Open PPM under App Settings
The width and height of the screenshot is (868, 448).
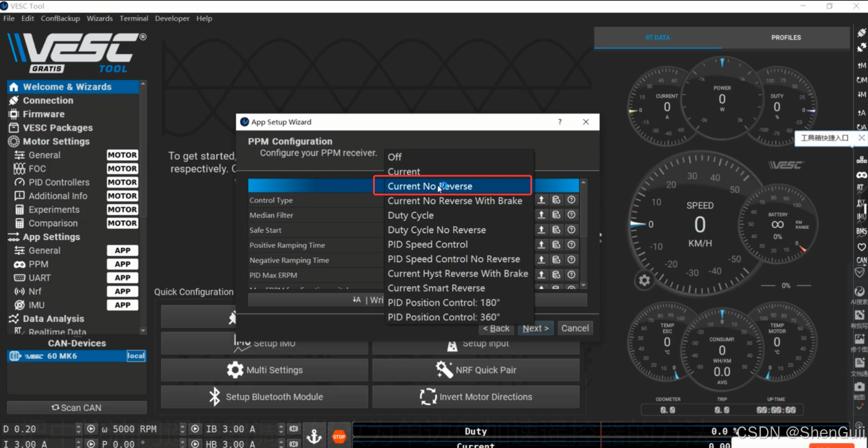[x=73, y=264]
